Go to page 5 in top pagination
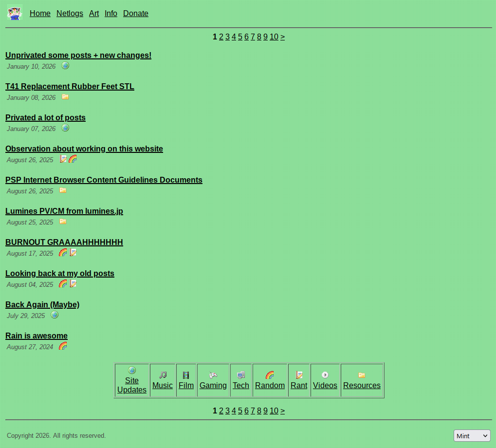This screenshot has height=448, width=496. pos(240,37)
